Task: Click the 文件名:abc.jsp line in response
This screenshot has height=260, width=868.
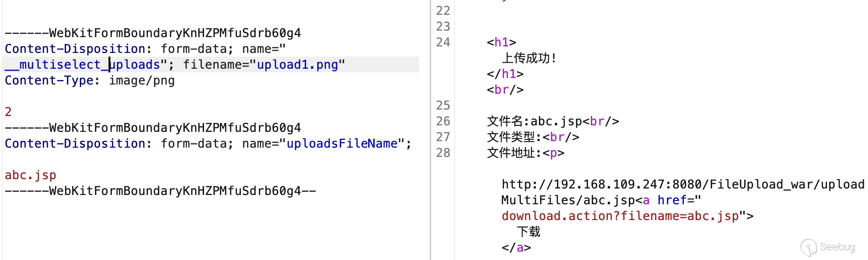Action: tap(553, 121)
